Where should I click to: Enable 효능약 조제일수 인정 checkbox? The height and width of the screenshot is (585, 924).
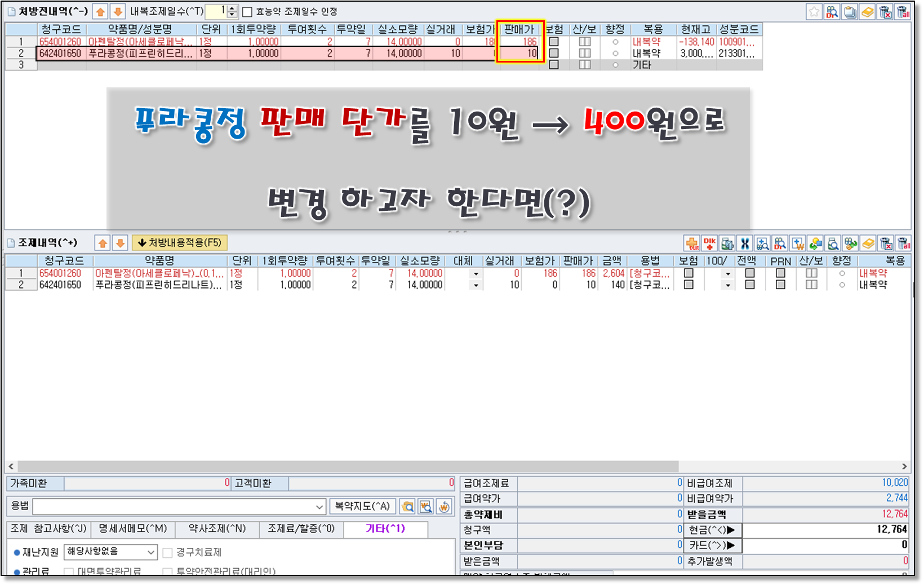click(247, 12)
